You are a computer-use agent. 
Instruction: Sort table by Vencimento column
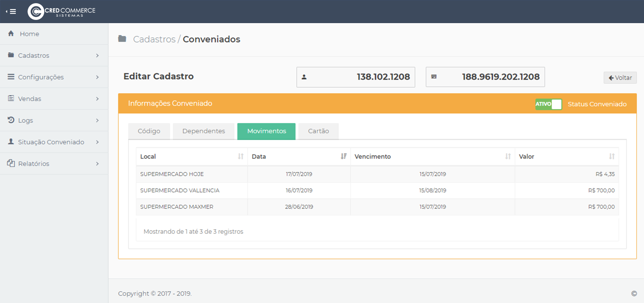[508, 156]
